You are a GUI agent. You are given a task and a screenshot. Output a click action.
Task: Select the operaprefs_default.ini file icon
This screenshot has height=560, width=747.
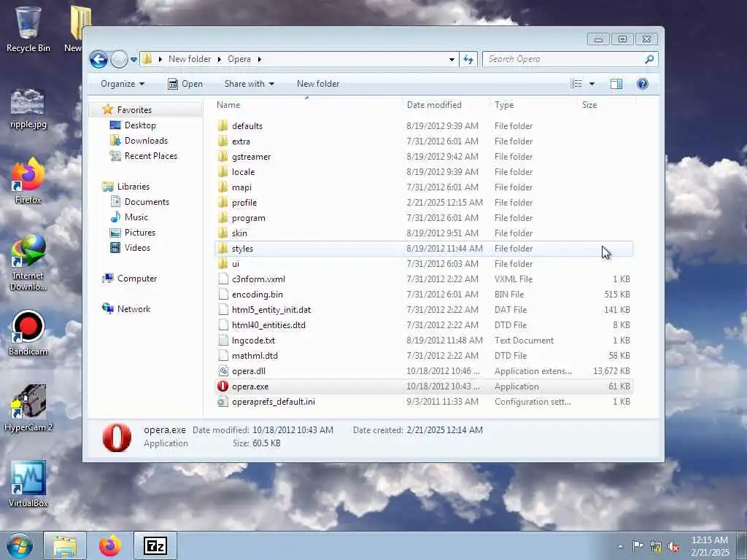click(222, 402)
